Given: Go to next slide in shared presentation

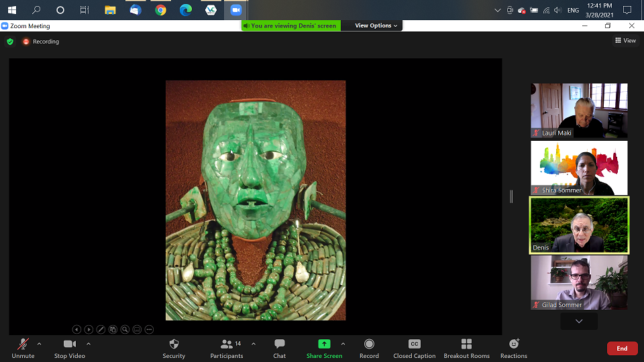Looking at the screenshot, I should pos(89,329).
